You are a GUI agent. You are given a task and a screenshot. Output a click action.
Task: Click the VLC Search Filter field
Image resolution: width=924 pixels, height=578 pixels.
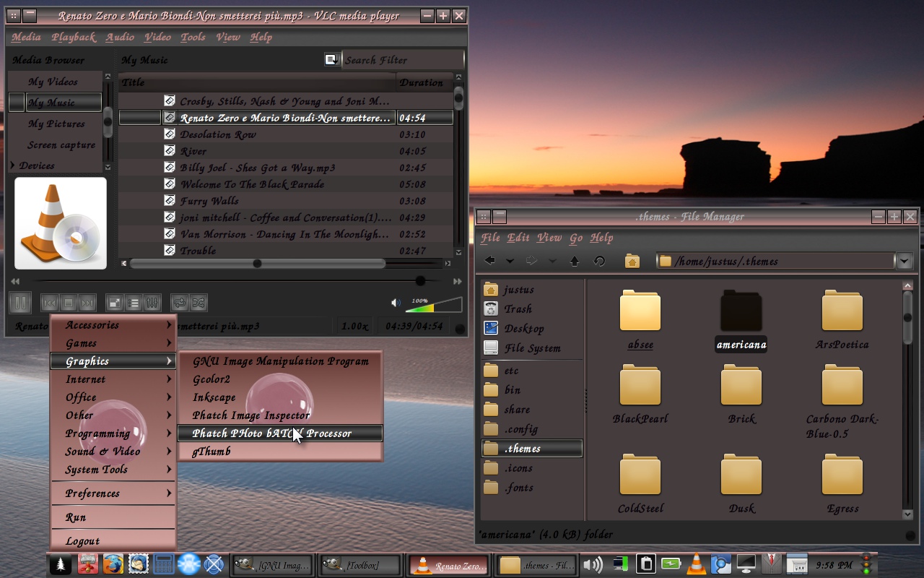[403, 60]
